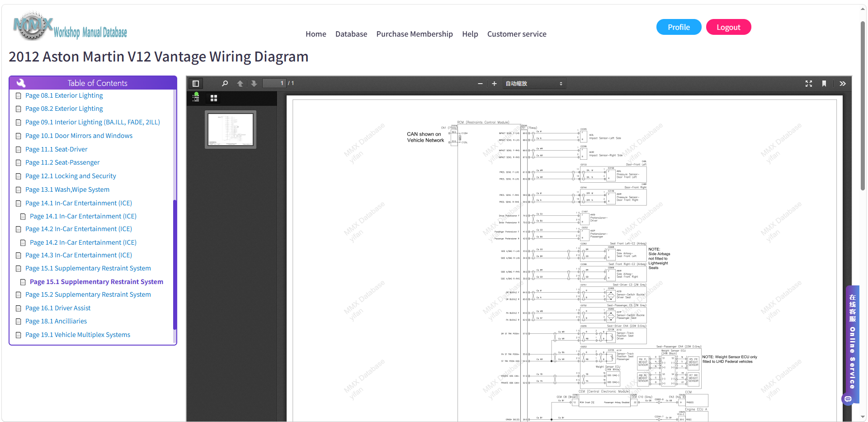Open Page 19.1 Vehicle Multiplex Systems
Screen dimensions: 868x422
tap(78, 335)
